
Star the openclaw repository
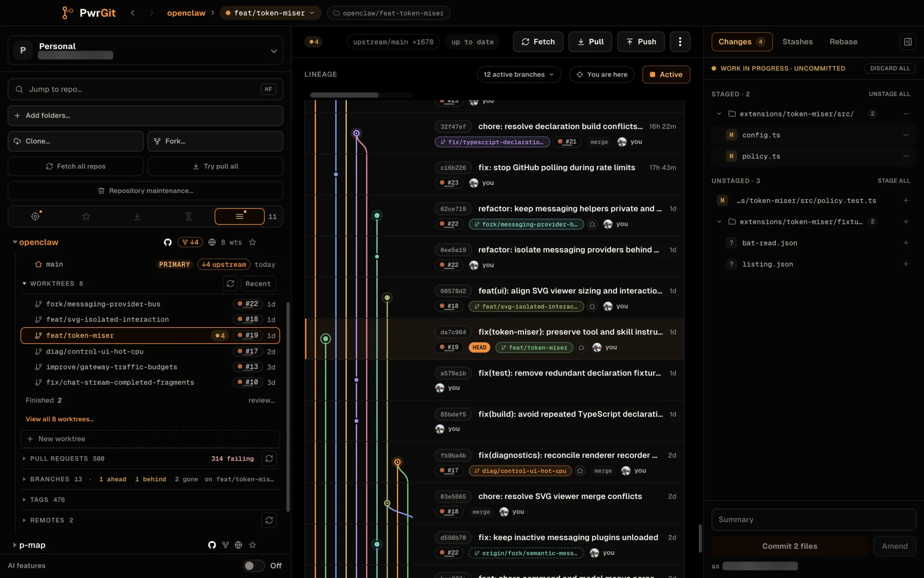pyautogui.click(x=252, y=242)
